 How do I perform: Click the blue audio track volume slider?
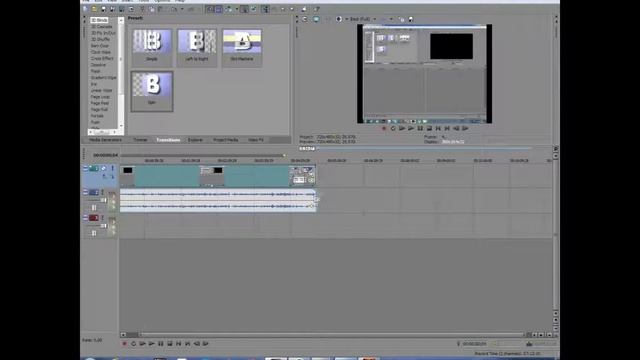(x=104, y=200)
